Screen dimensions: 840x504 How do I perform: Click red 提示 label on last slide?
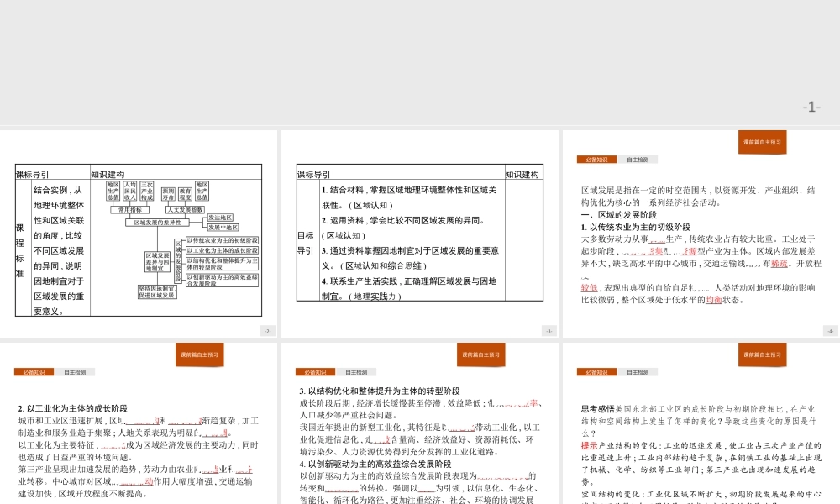[x=589, y=445]
